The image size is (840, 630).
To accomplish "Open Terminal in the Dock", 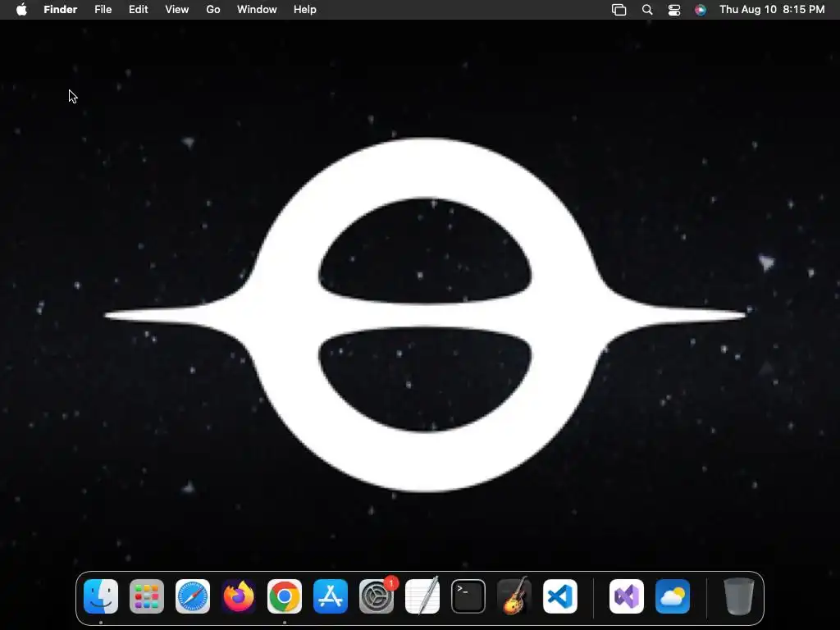I will click(x=468, y=596).
